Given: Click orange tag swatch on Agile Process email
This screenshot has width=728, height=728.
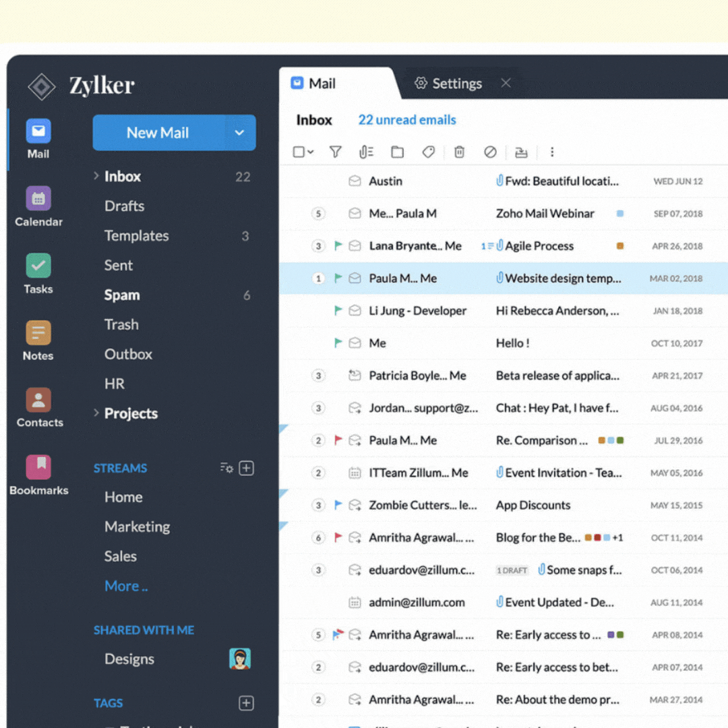Looking at the screenshot, I should 620,245.
